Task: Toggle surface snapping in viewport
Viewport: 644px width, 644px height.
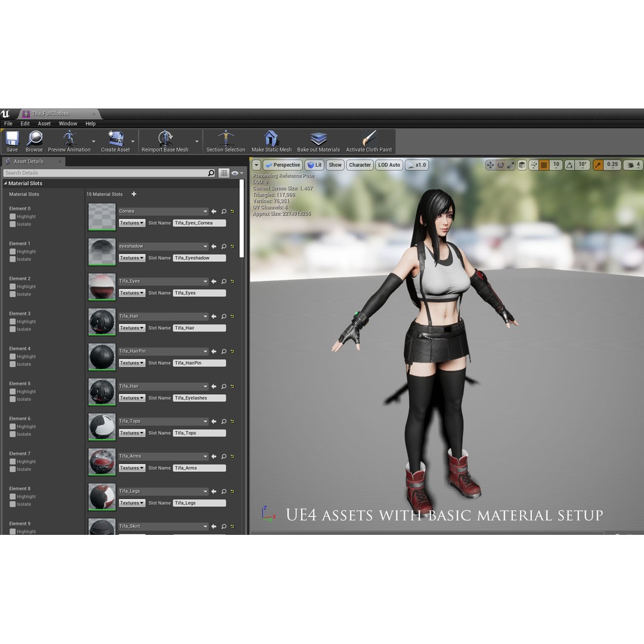Action: pyautogui.click(x=534, y=165)
